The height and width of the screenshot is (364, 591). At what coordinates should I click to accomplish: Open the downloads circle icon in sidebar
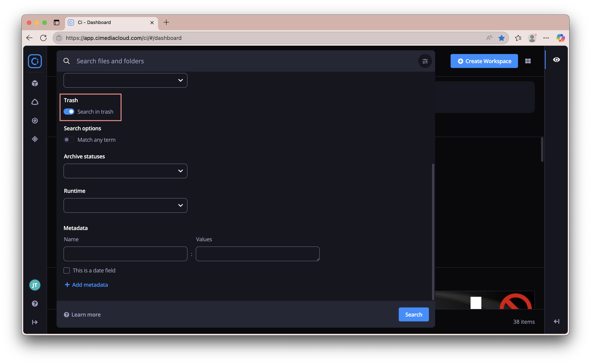(x=35, y=120)
